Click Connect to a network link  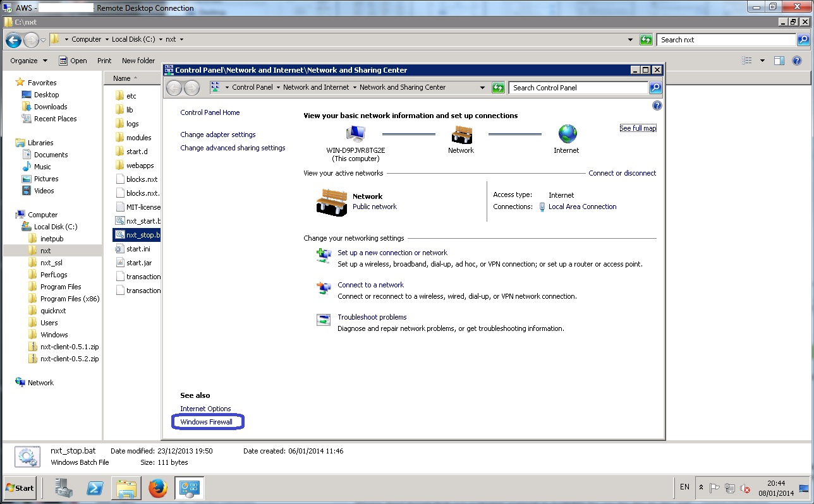point(370,285)
